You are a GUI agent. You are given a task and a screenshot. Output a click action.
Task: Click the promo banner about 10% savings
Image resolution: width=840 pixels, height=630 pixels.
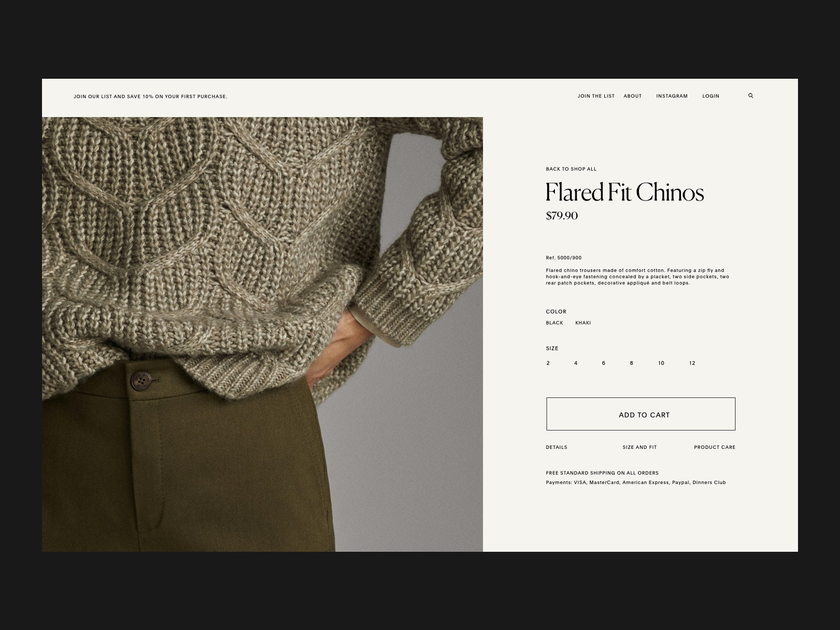click(x=151, y=97)
